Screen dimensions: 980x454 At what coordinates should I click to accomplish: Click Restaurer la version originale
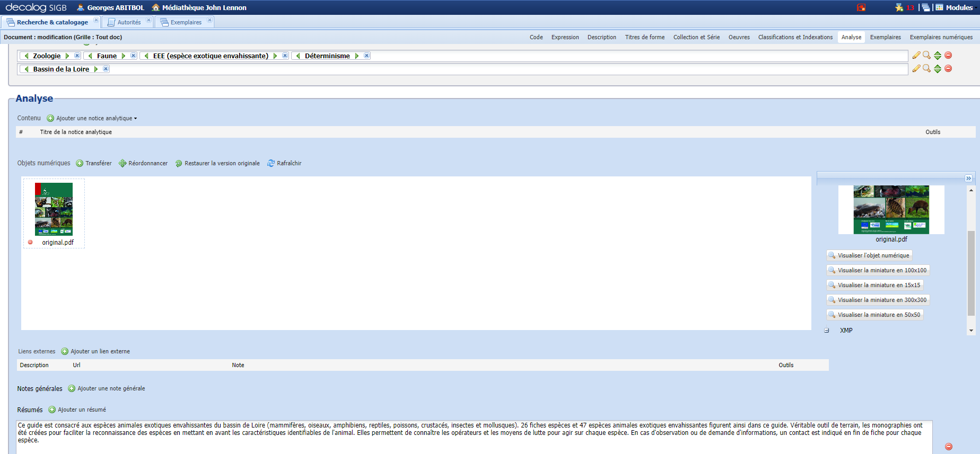click(x=217, y=163)
